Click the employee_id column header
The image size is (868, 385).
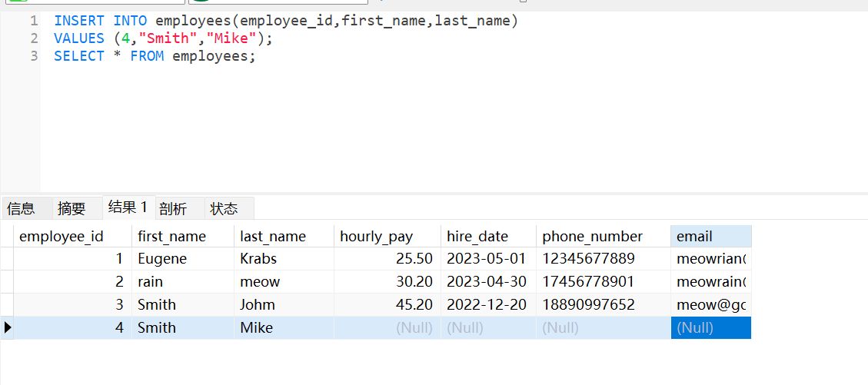coord(62,236)
